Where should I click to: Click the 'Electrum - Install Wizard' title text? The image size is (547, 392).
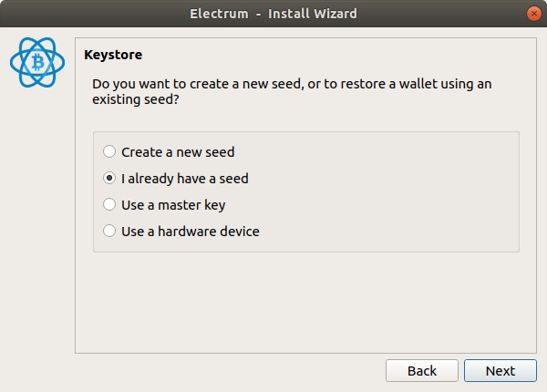273,14
